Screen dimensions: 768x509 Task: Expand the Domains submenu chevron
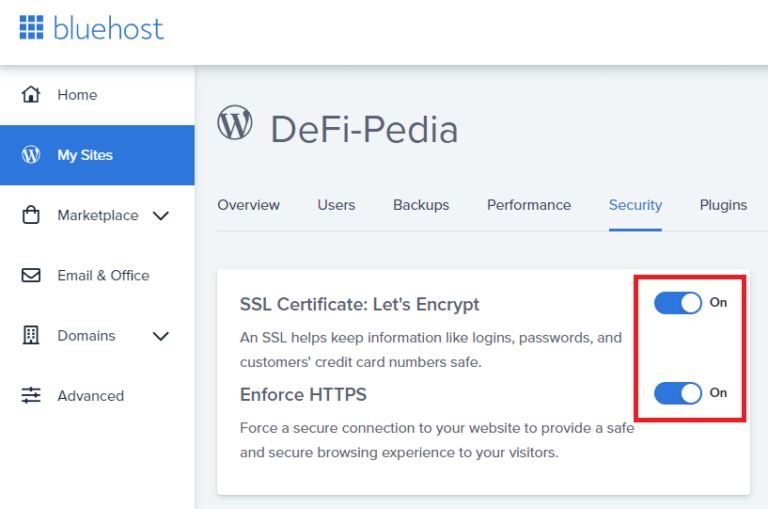(x=160, y=336)
